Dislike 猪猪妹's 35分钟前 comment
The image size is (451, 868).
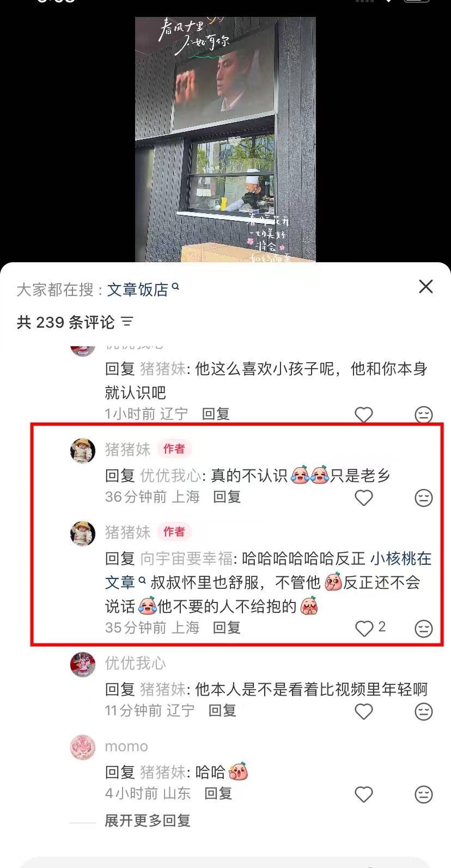coord(424,629)
